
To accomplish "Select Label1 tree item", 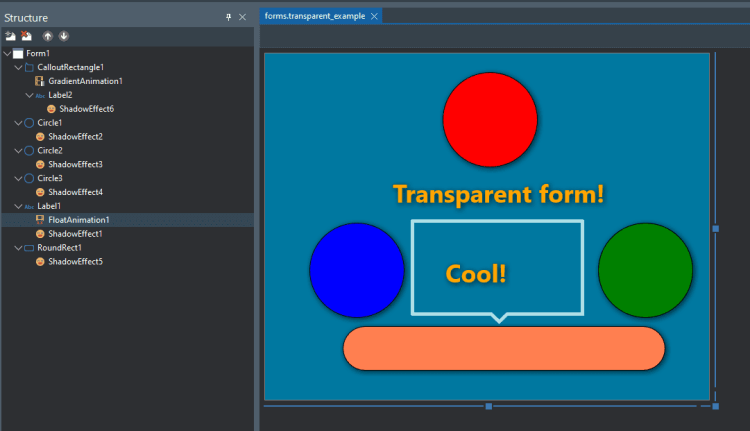I will click(x=49, y=206).
